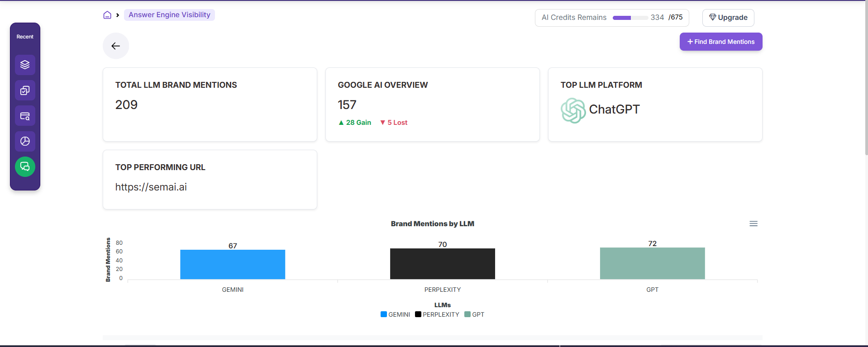The width and height of the screenshot is (868, 347).
Task: Select the Answer Engine Visibility breadcrumb
Action: tap(169, 15)
